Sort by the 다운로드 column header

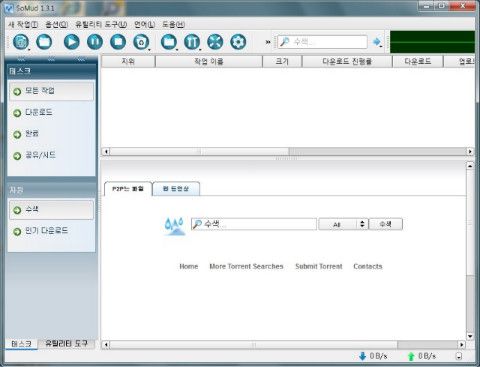click(418, 61)
